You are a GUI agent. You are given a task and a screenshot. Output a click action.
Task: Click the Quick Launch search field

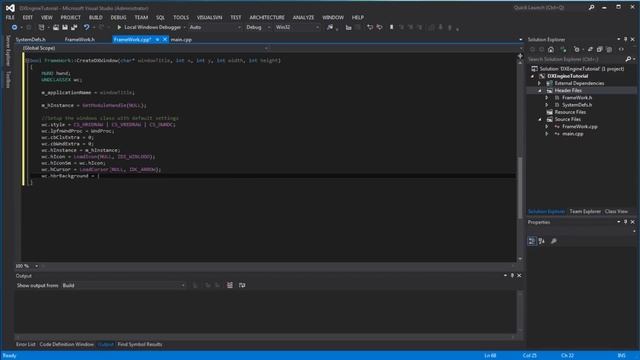pyautogui.click(x=549, y=8)
